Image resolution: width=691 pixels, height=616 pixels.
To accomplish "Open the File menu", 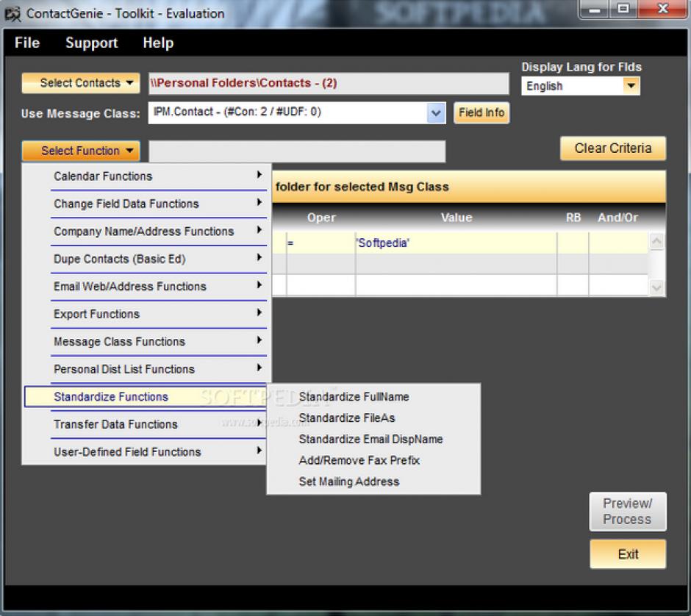I will click(x=27, y=43).
